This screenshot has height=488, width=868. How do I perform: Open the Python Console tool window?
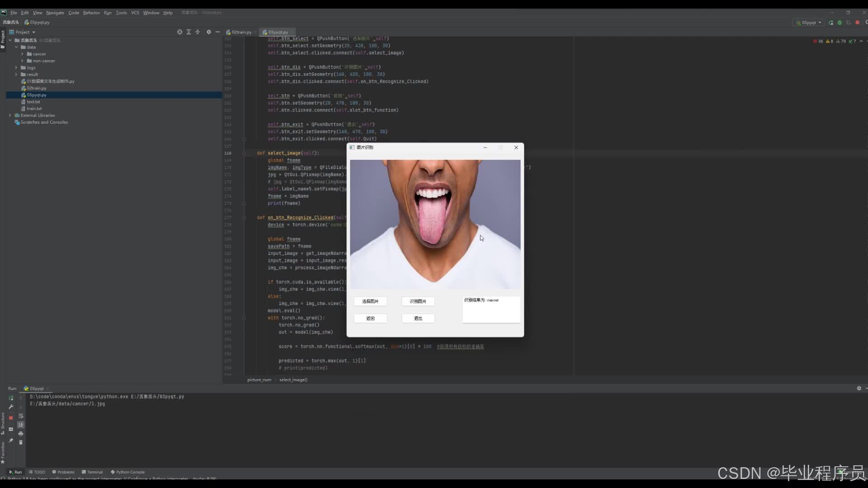point(127,472)
